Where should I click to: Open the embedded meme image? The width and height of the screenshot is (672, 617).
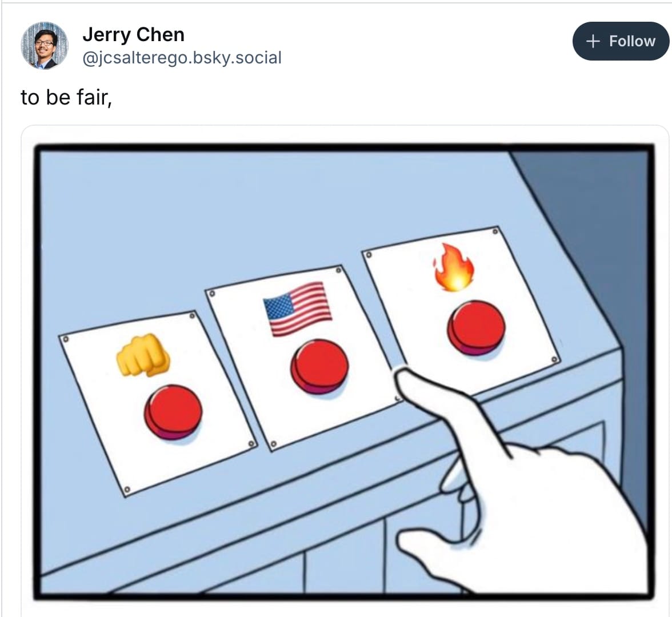pyautogui.click(x=344, y=371)
